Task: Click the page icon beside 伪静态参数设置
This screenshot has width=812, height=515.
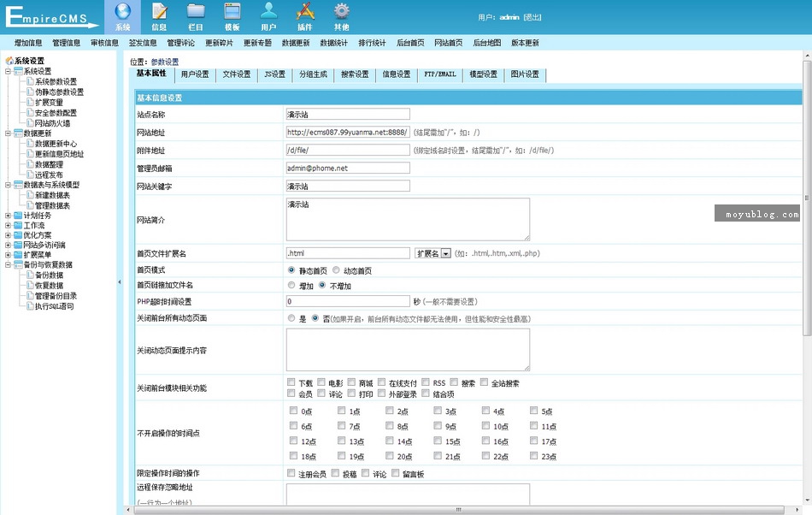Action: (x=30, y=92)
